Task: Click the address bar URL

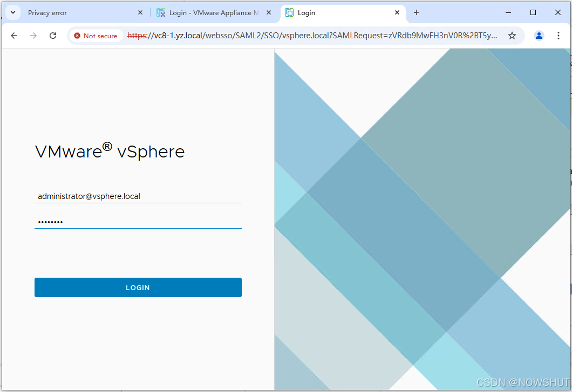Action: click(312, 36)
